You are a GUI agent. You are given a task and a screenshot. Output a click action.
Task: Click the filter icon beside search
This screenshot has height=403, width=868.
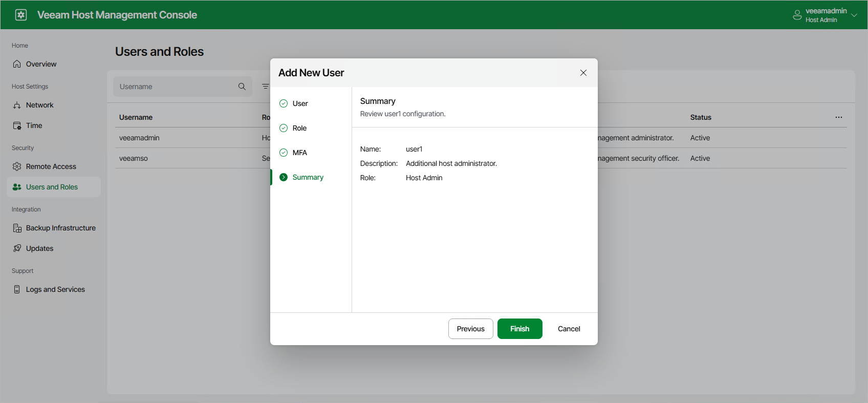(x=265, y=87)
